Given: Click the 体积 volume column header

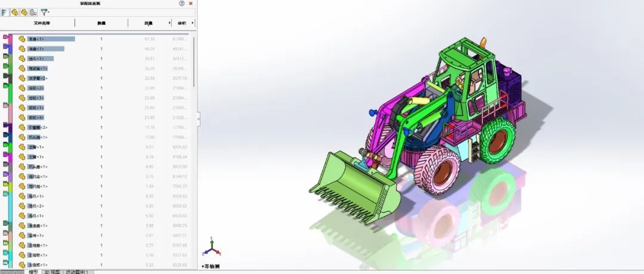Looking at the screenshot, I should 181,23.
